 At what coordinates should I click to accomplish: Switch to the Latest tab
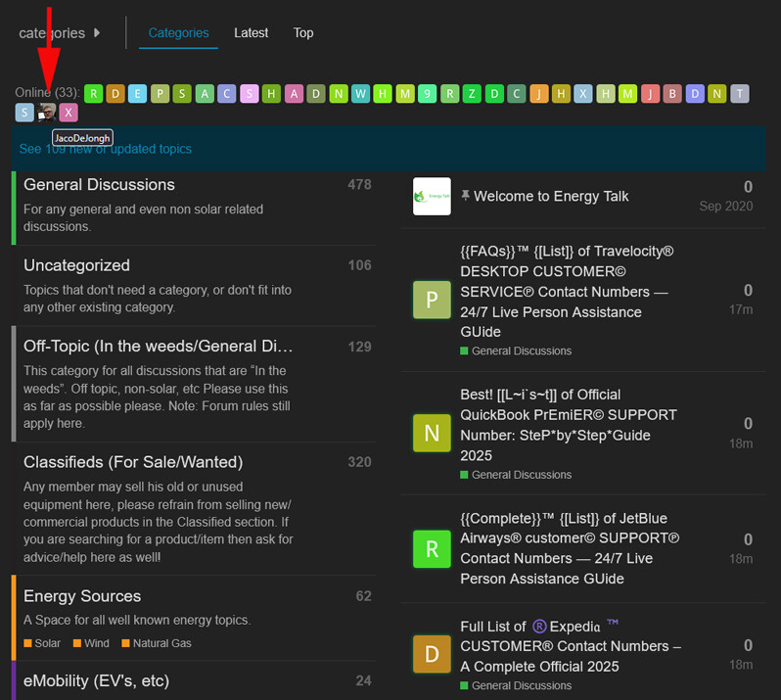point(251,33)
